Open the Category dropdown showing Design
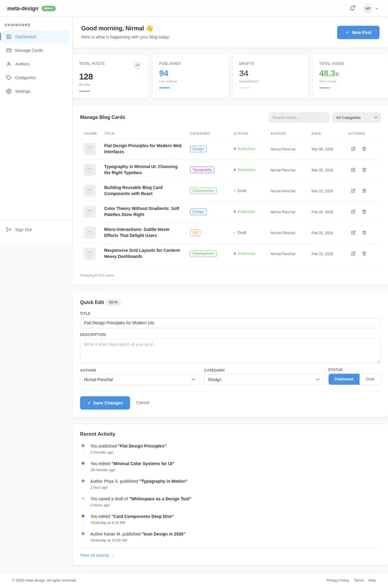Screen dimensions: 388x588 pos(263,379)
